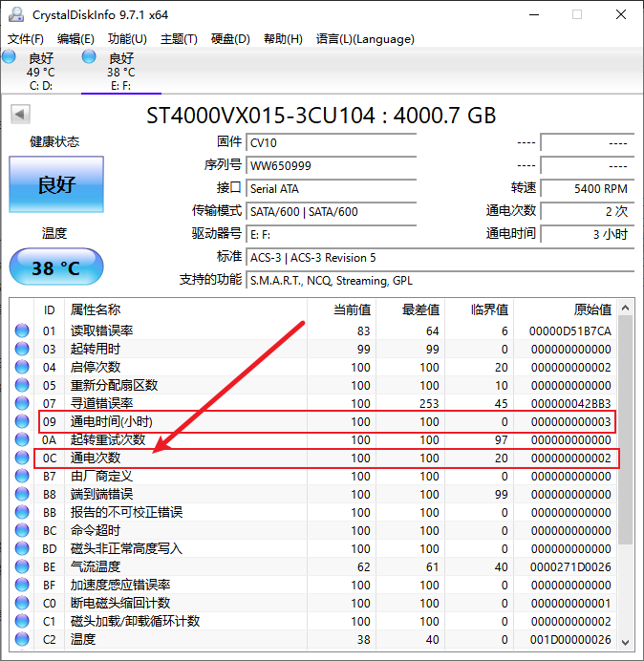Click status orb for attribute 07 寻道错误率
Image resolution: width=644 pixels, height=661 pixels.
point(22,403)
